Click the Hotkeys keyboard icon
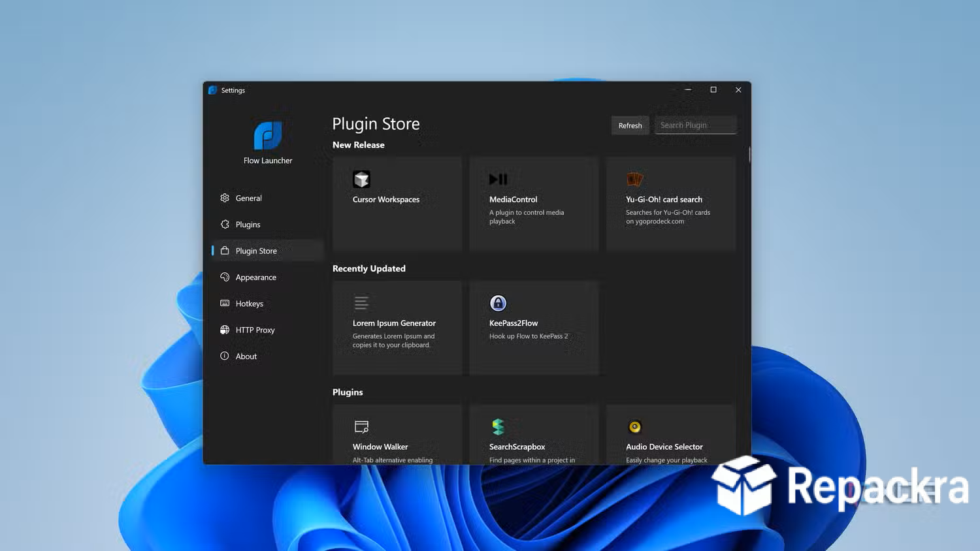This screenshot has width=980, height=551. point(225,303)
